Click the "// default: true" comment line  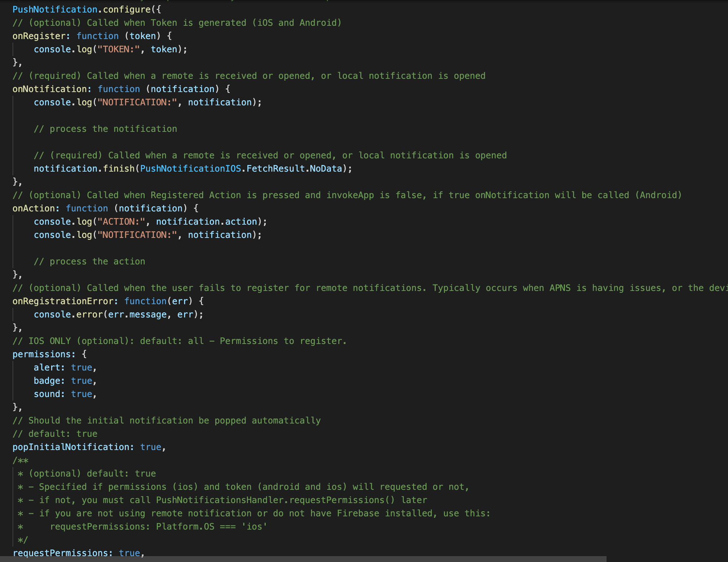(55, 434)
